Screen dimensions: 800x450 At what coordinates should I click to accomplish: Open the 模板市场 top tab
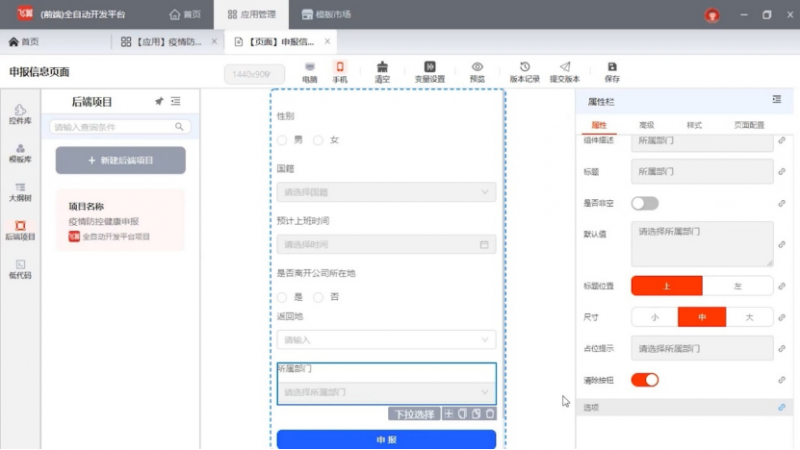point(325,15)
